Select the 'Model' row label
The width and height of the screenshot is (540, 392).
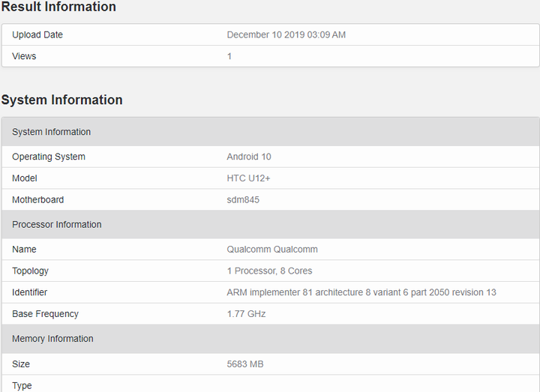point(25,178)
